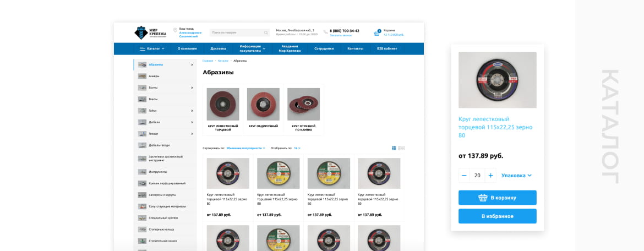Click the location pin icon near Ваш город
644x251 pixels.
pyautogui.click(x=176, y=30)
